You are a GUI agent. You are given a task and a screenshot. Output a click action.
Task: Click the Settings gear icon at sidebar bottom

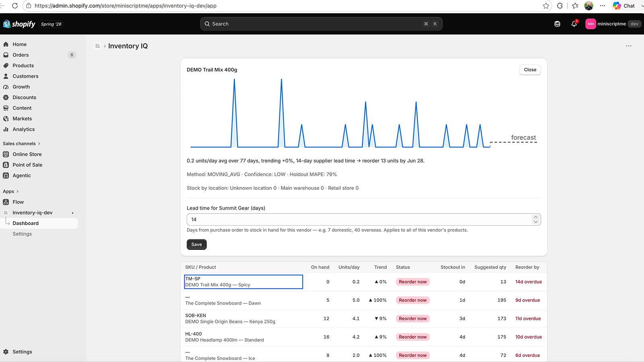[x=6, y=352]
